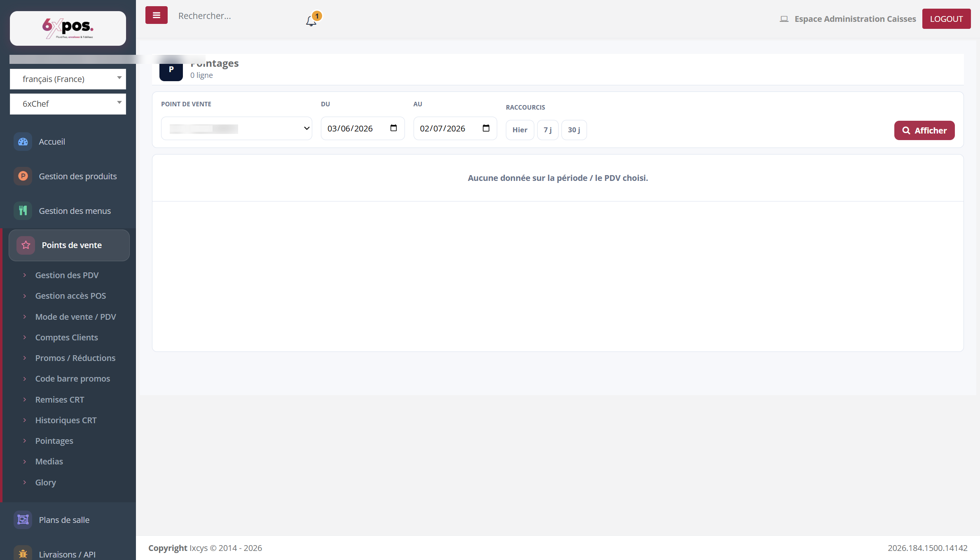Open the AU date calendar picker
980x560 pixels.
pyautogui.click(x=486, y=128)
